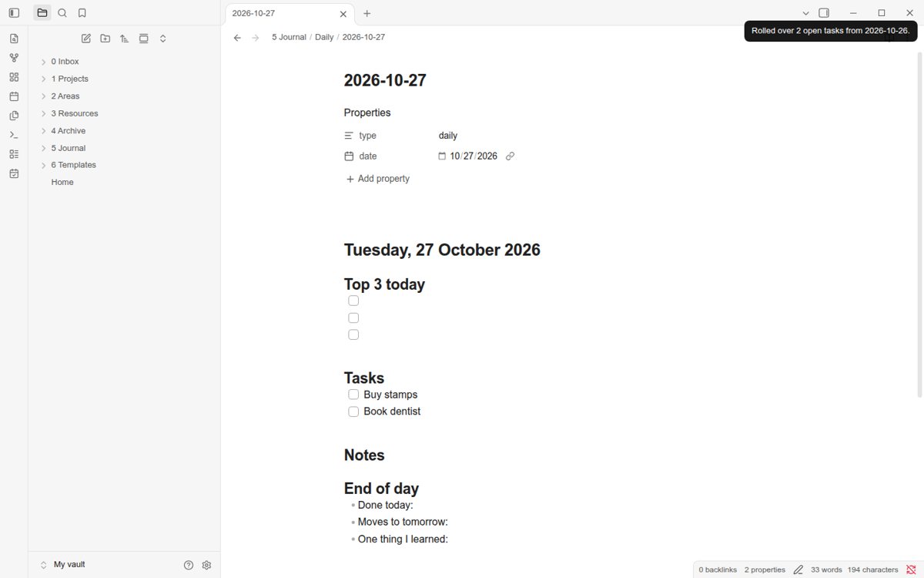924x578 pixels.
Task: Create new canvas from the ribbon
Action: pyautogui.click(x=14, y=77)
